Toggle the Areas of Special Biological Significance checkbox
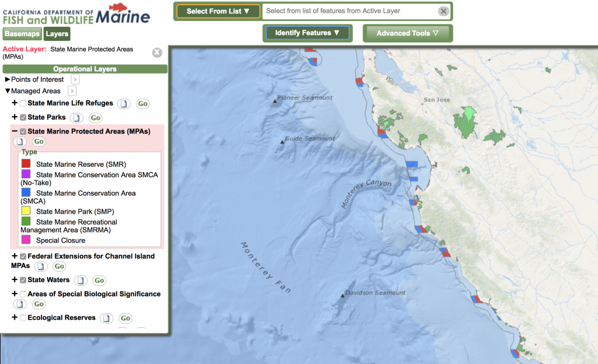598x364 pixels. coord(23,294)
